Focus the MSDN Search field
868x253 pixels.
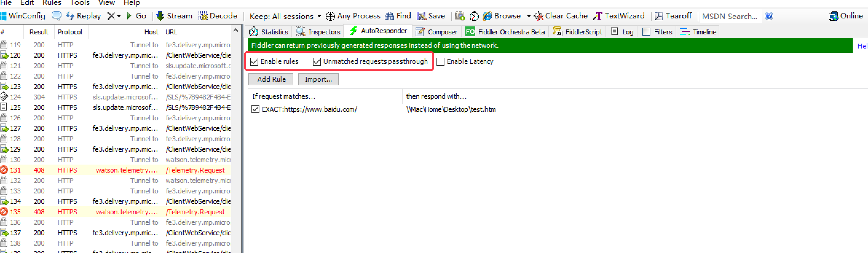click(730, 16)
